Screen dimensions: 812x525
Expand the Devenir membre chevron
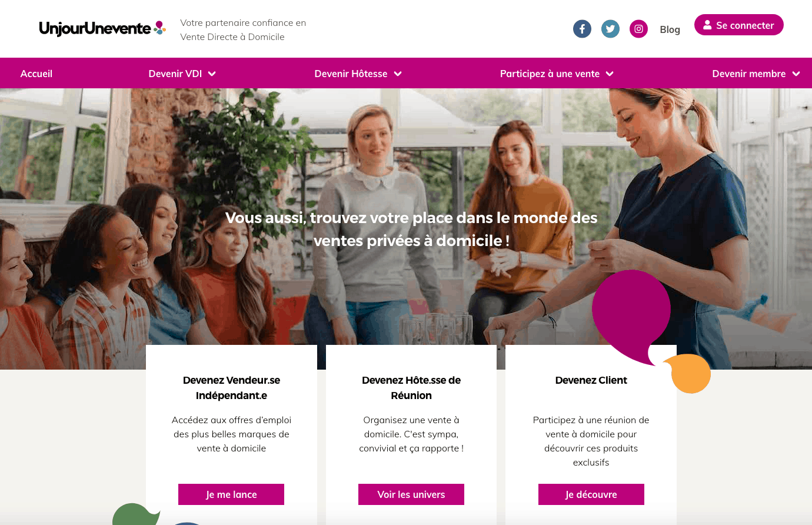pyautogui.click(x=796, y=74)
